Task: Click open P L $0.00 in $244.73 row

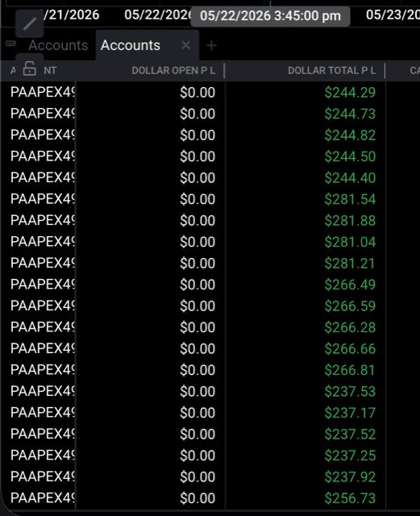Action: pyautogui.click(x=198, y=114)
